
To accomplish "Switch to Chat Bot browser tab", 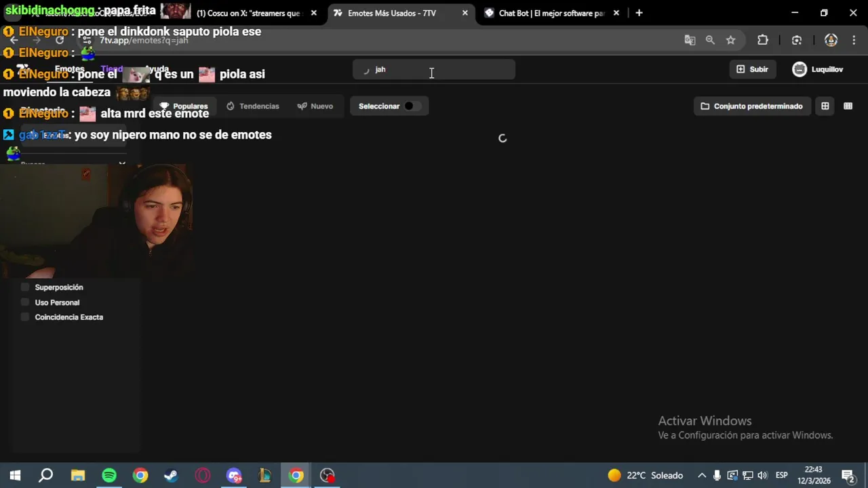I will [x=545, y=13].
